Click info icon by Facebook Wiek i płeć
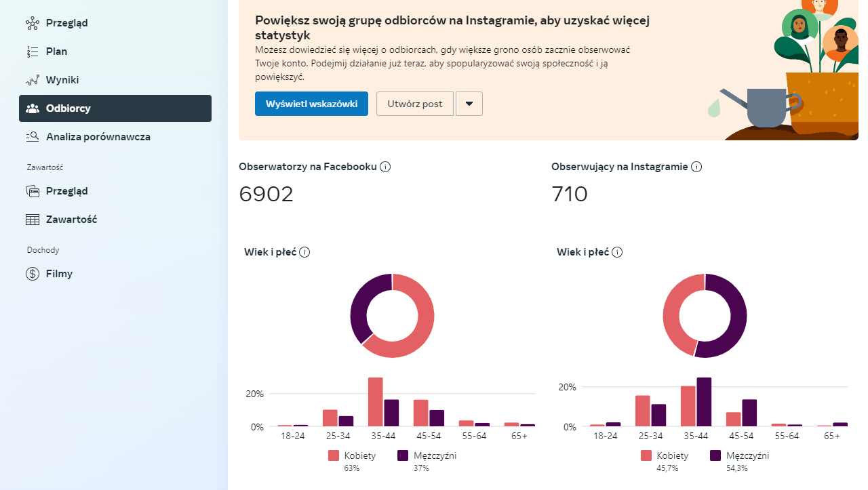 coord(304,252)
